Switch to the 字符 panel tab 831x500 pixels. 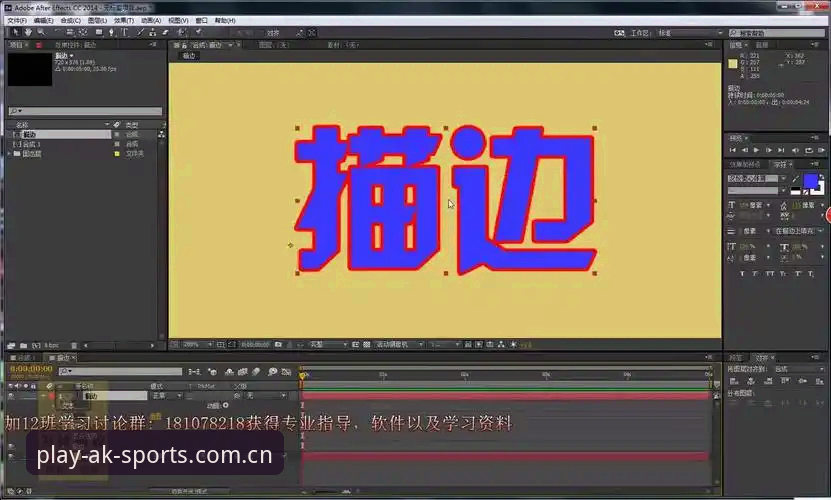[781, 164]
